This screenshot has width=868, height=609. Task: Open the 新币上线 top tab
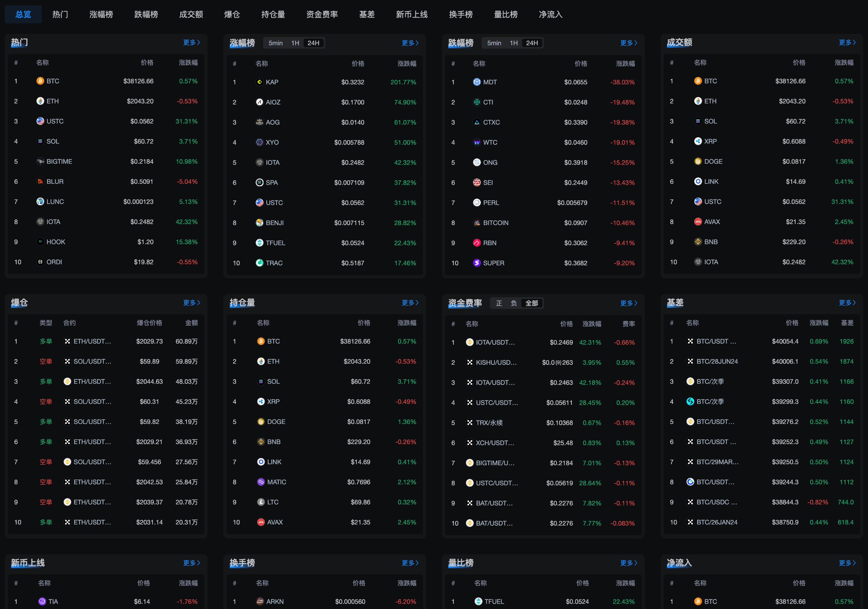tap(411, 14)
